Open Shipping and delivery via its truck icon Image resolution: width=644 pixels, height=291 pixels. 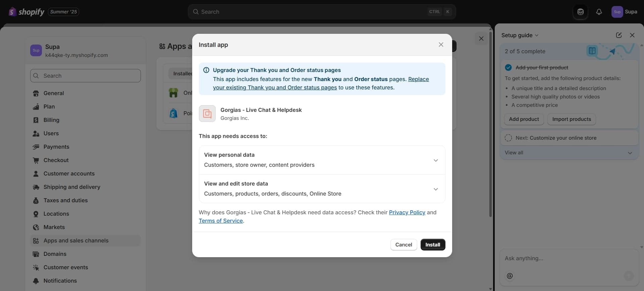click(x=36, y=187)
